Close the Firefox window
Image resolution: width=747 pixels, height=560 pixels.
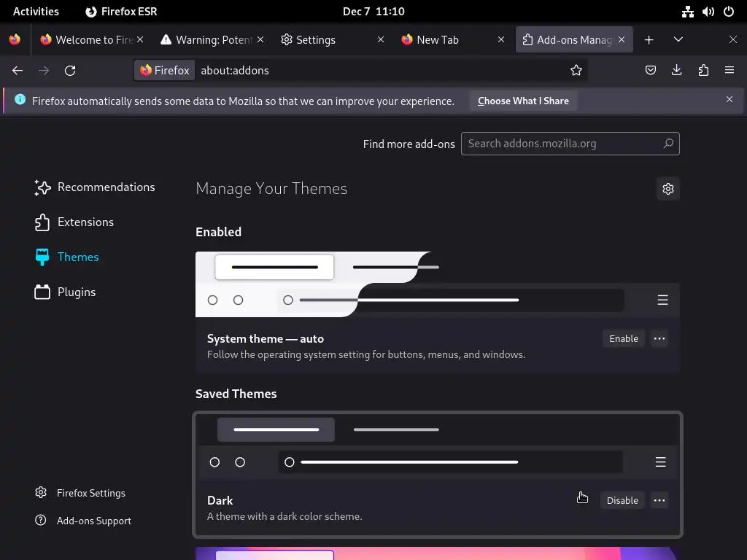(x=732, y=39)
